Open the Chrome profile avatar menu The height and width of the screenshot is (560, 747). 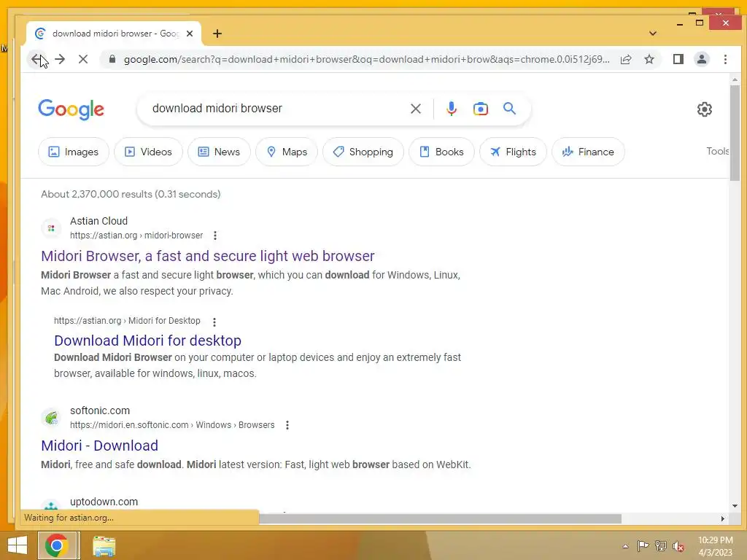[x=702, y=59]
